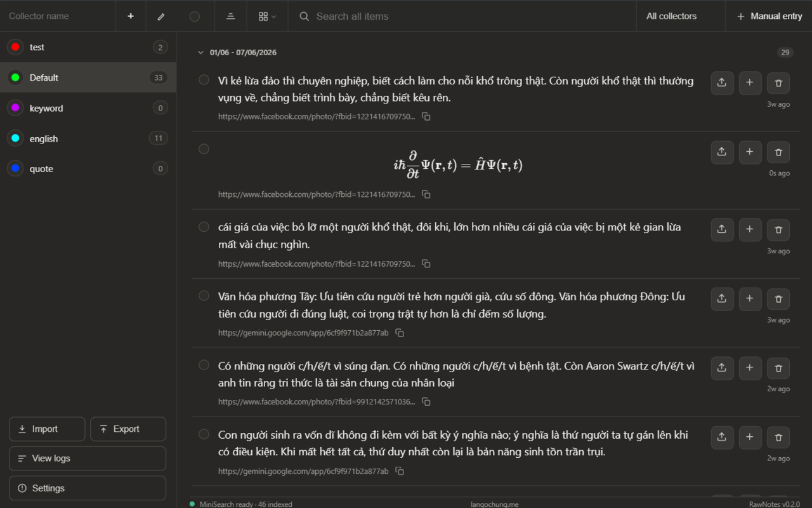The width and height of the screenshot is (812, 508).
Task: Click the cyan color dot of english
Action: tap(15, 138)
